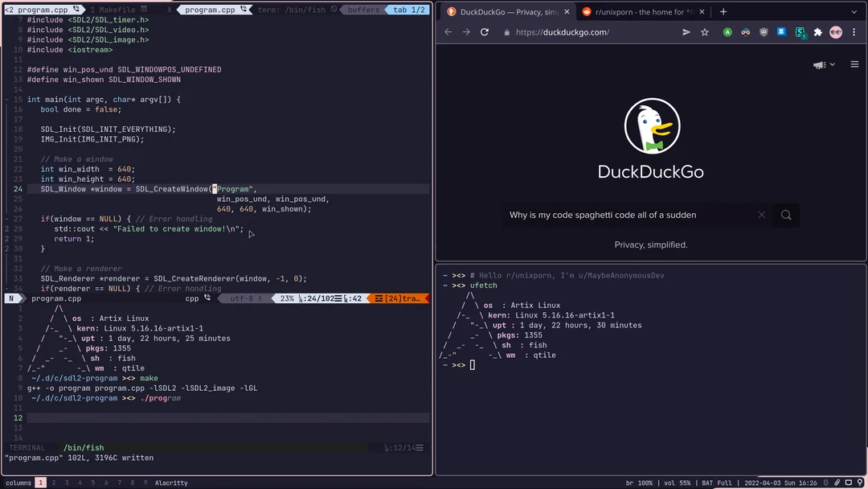868x489 pixels.
Task: Click the vol 55% indicator in the status bar
Action: coord(677,483)
